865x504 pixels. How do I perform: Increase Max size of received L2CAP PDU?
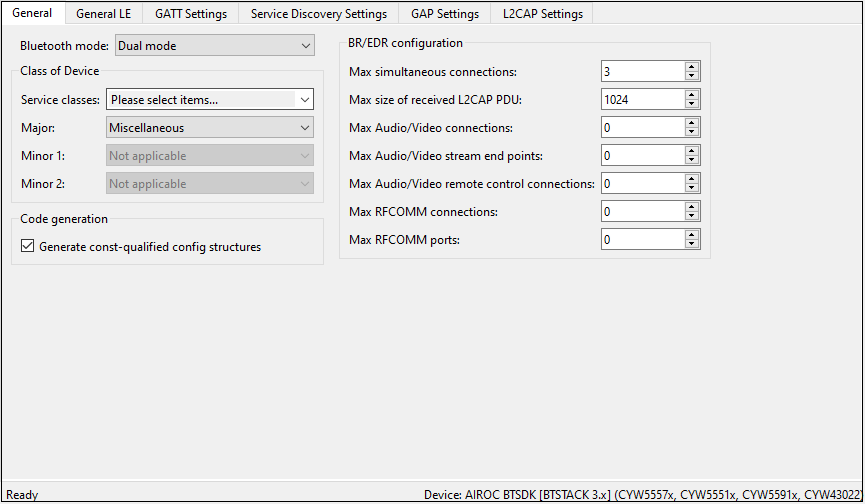[x=692, y=95]
